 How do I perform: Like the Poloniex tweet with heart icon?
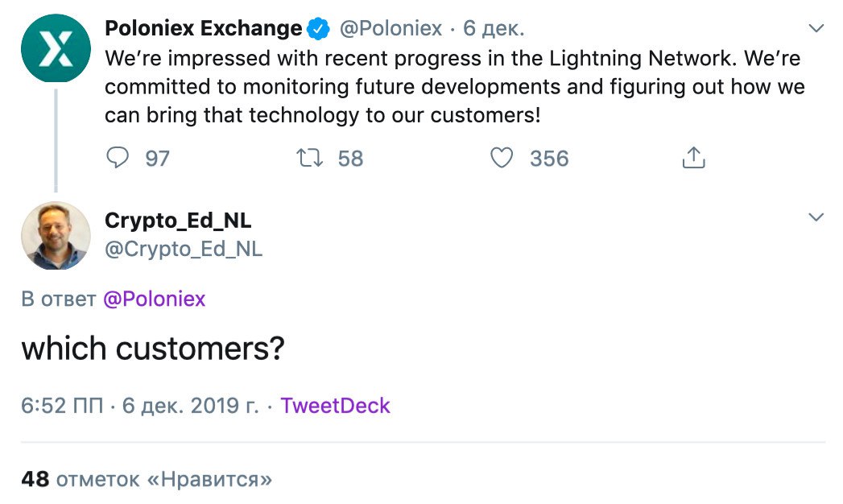coord(502,158)
